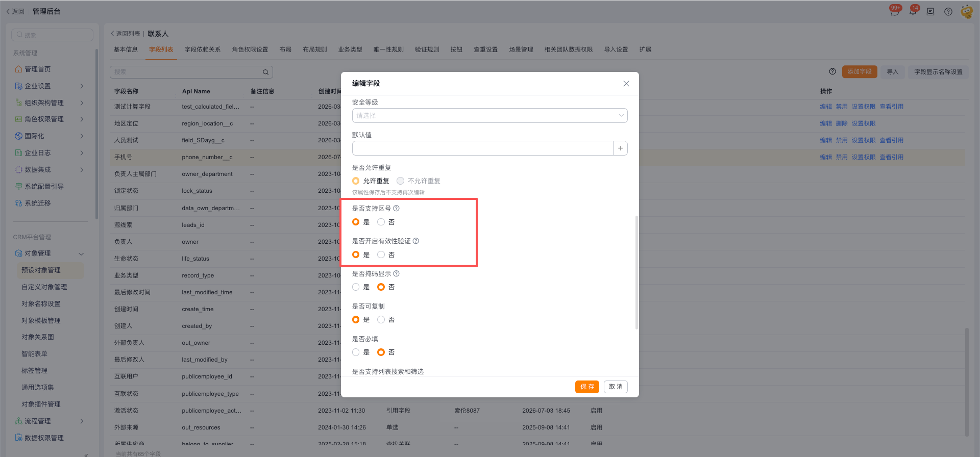The width and height of the screenshot is (980, 457).
Task: Click help icon next to 是否开启有效性验证
Action: [416, 241]
